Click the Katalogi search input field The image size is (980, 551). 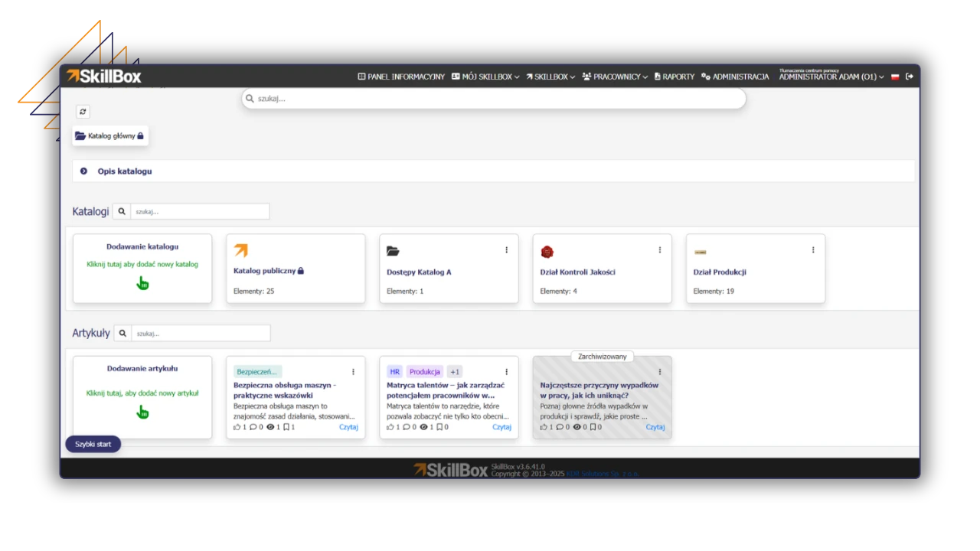tap(199, 211)
